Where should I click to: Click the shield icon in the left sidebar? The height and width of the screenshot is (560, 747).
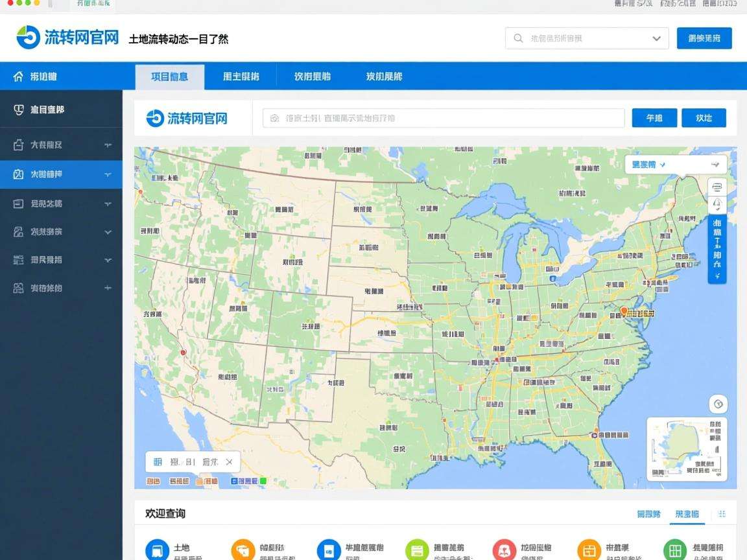[x=19, y=110]
